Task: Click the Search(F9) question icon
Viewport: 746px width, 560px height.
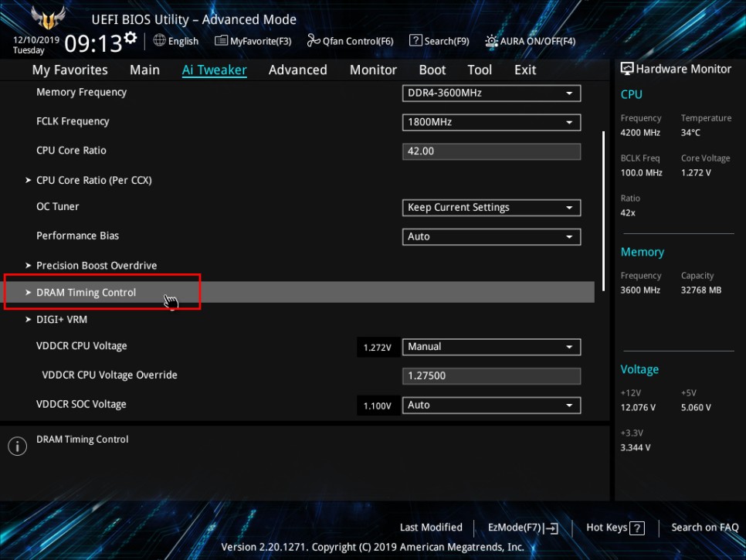Action: pyautogui.click(x=415, y=41)
